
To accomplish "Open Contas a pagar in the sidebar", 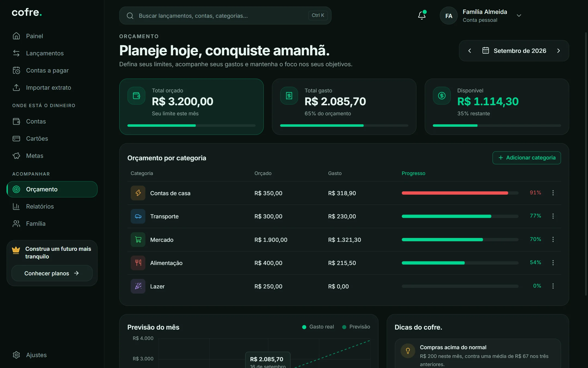I will point(52,70).
